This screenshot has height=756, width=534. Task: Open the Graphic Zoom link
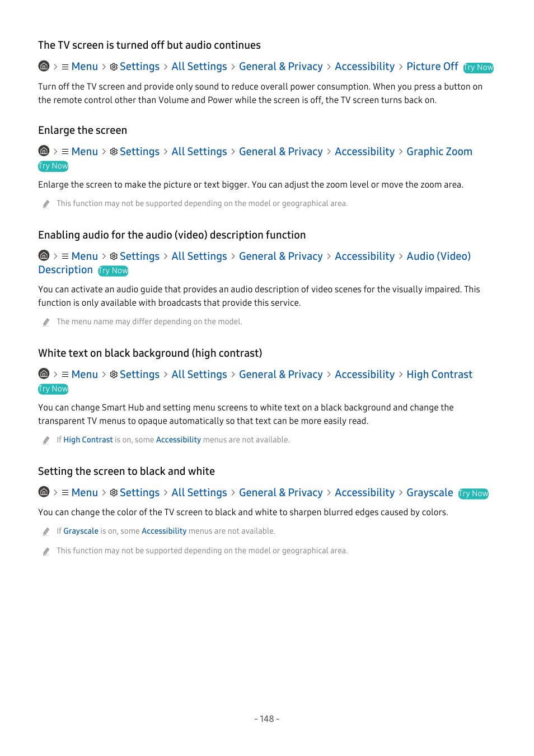tap(439, 152)
